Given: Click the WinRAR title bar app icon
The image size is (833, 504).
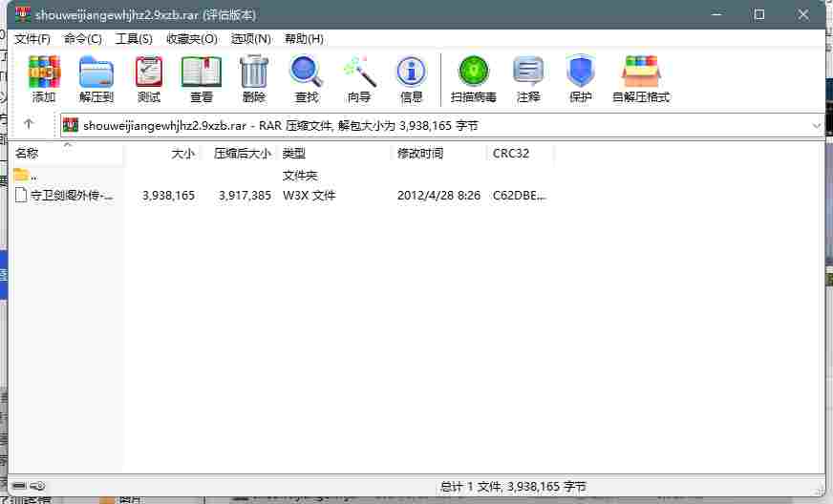Looking at the screenshot, I should coord(22,14).
